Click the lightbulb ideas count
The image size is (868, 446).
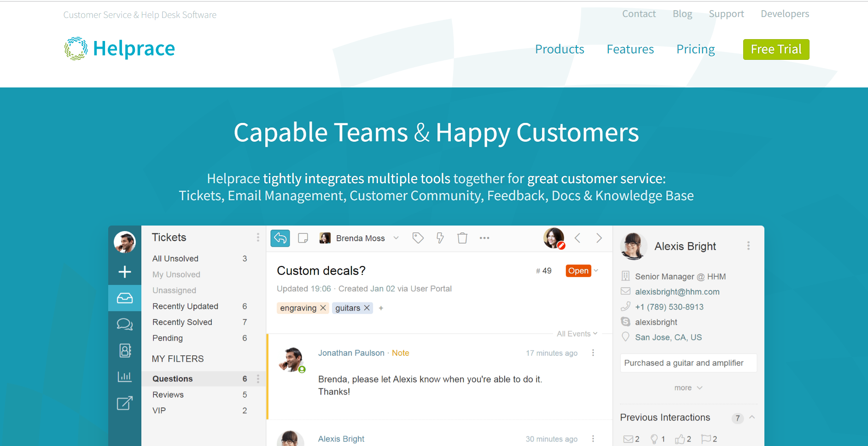[x=658, y=439]
